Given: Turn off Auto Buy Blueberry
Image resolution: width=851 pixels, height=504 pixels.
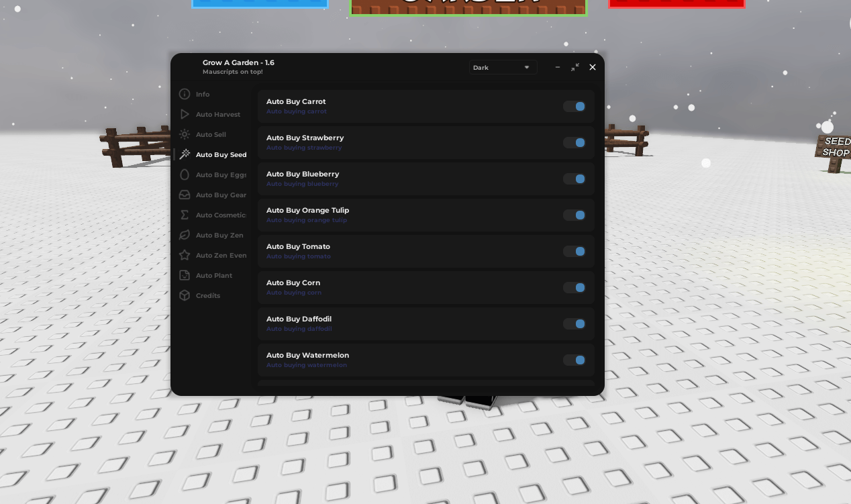Looking at the screenshot, I should click(x=574, y=179).
